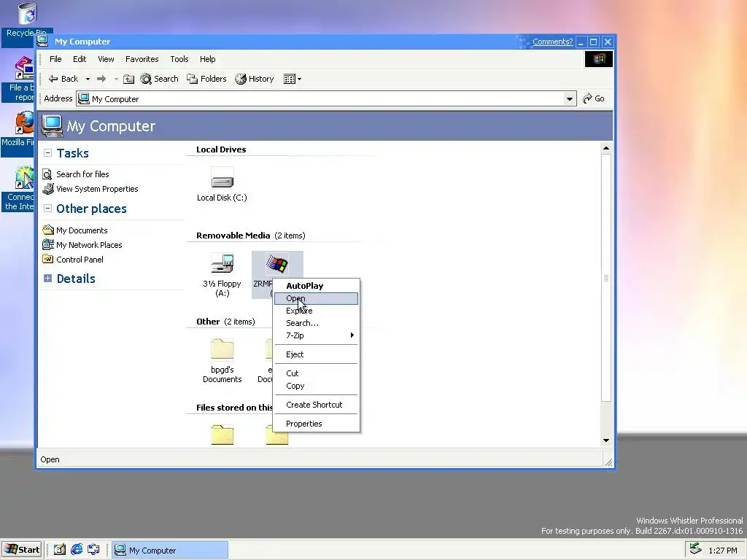
Task: Click the Search toolbar button
Action: [x=159, y=79]
